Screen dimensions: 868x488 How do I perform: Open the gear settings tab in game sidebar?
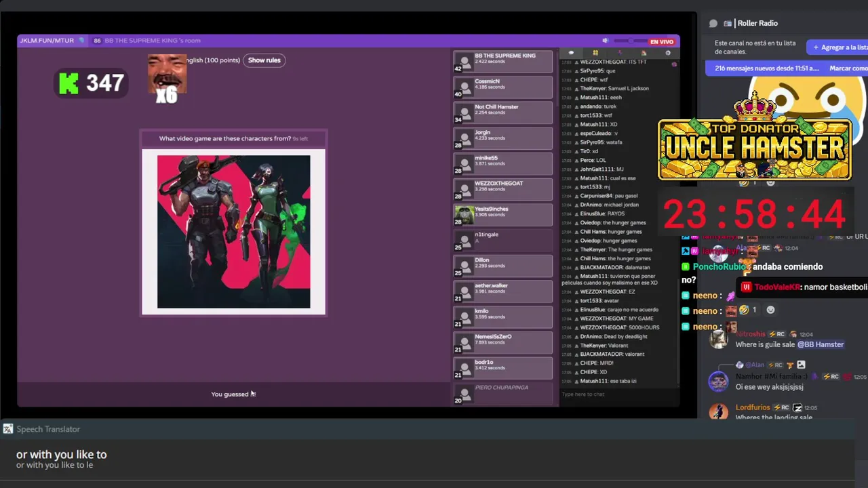coord(668,53)
